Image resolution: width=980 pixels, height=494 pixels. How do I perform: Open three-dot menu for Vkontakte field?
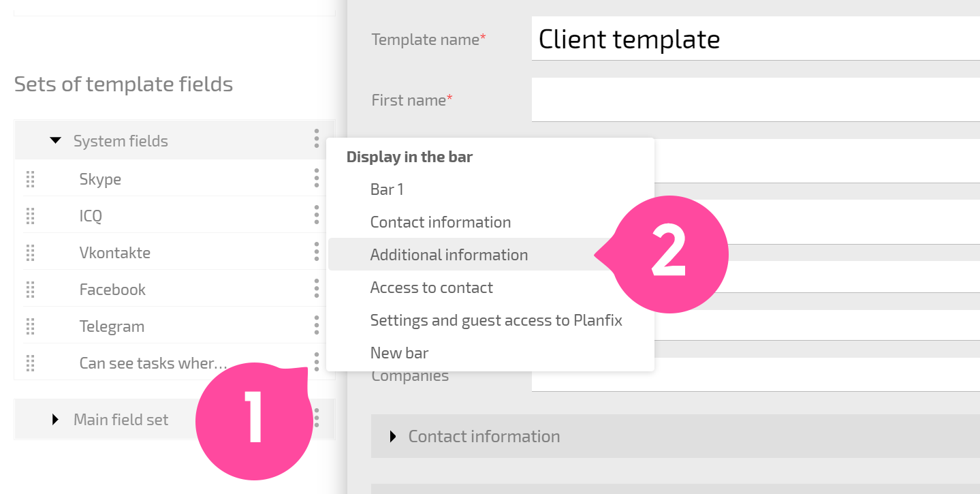317,251
